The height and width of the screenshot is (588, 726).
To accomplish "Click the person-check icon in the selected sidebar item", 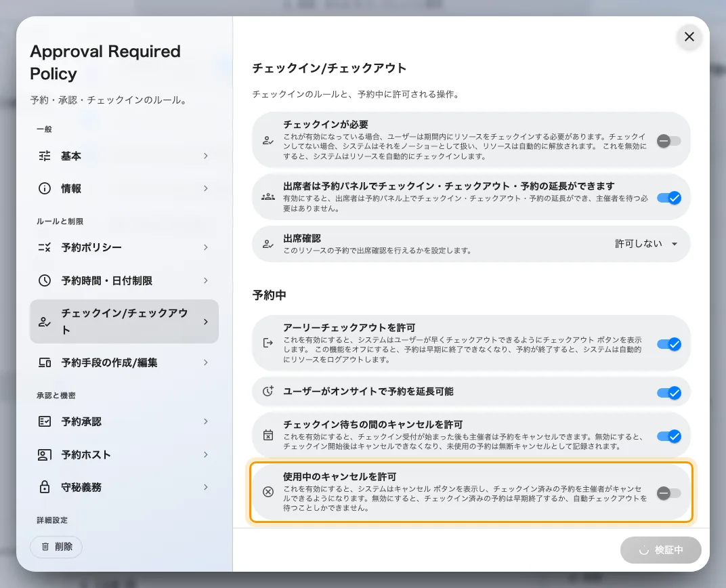I will [x=45, y=322].
